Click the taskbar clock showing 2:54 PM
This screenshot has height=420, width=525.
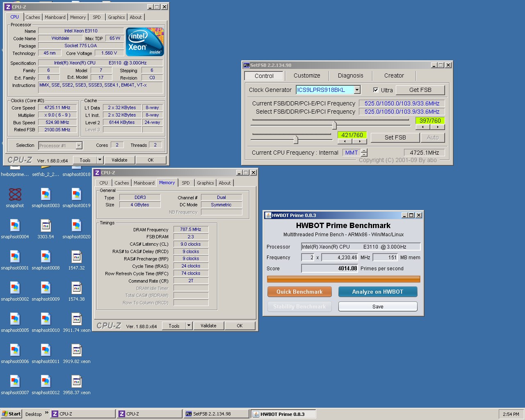(511, 414)
